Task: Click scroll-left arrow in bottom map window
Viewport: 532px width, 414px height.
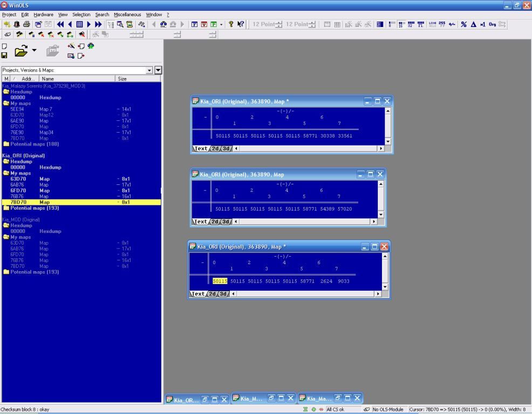Action: pyautogui.click(x=234, y=294)
